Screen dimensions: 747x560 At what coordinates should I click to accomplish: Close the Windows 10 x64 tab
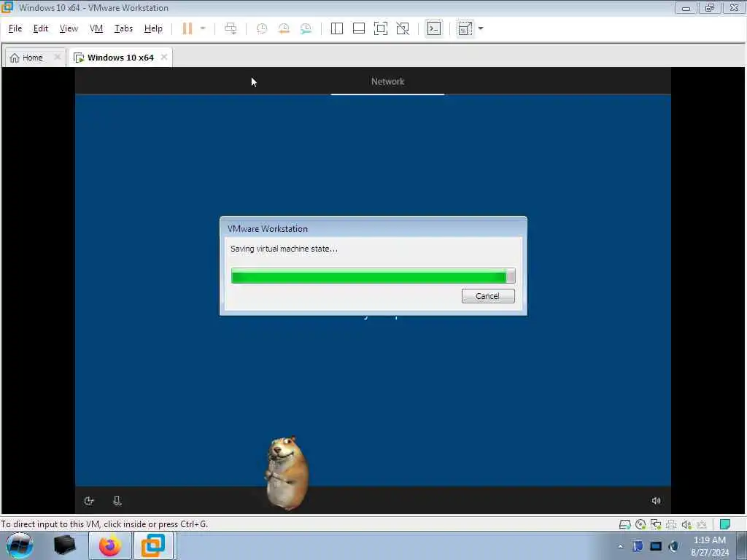164,57
